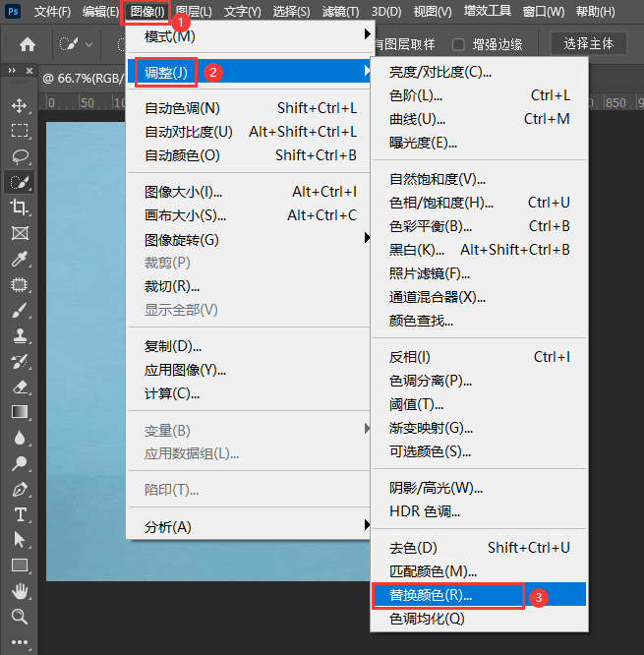This screenshot has width=644, height=655.
Task: Choose Replace Color command
Action: pos(480,595)
